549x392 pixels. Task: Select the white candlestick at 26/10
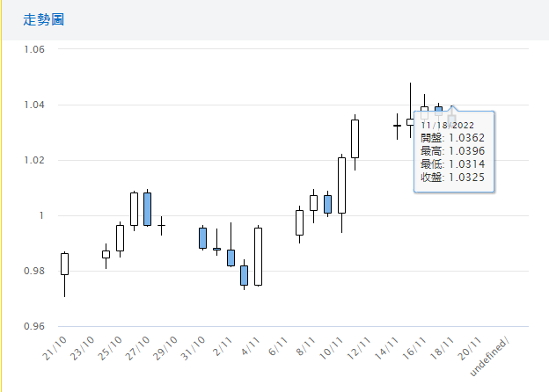(x=134, y=209)
